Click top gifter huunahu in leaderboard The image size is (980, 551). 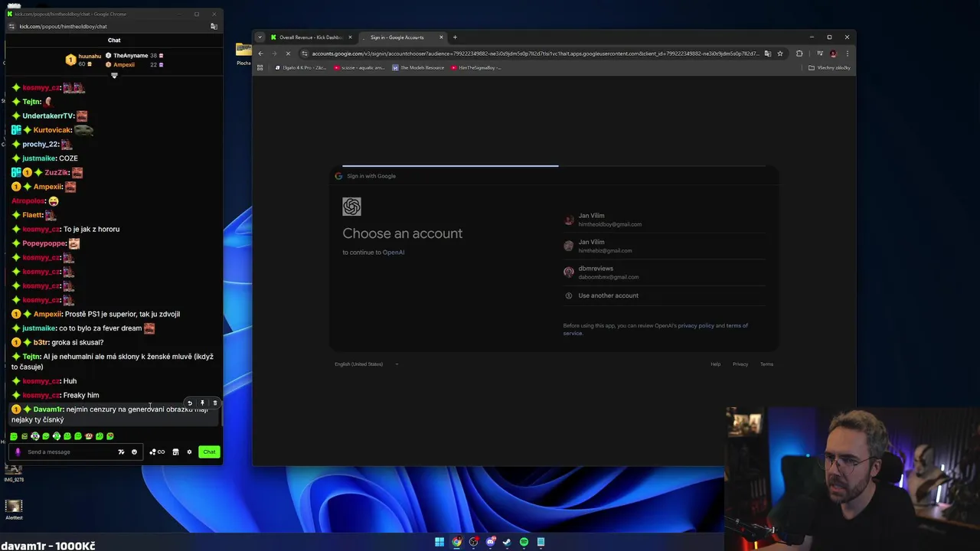pyautogui.click(x=90, y=56)
